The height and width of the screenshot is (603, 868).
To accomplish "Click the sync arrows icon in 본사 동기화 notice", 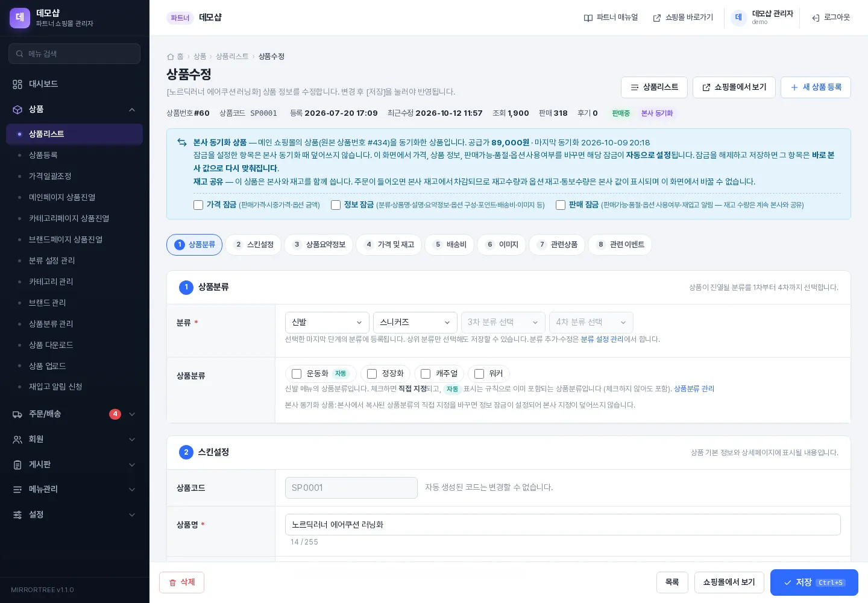I will (182, 142).
